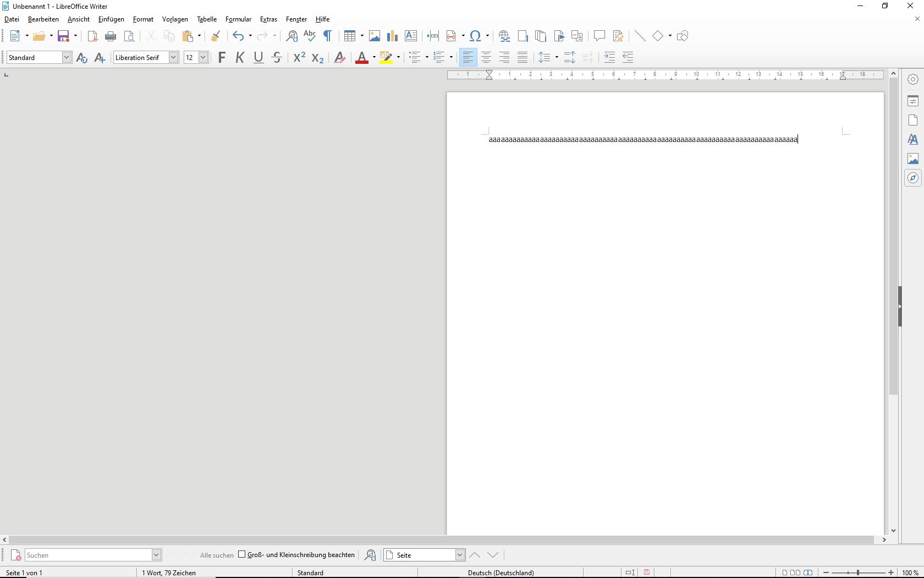Toggle underline U button

(258, 57)
